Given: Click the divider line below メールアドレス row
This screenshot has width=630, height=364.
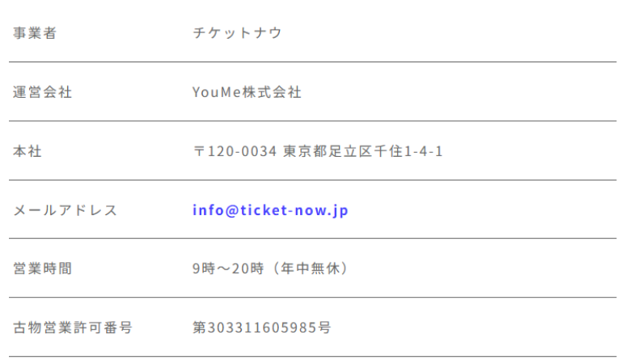Looking at the screenshot, I should click(x=312, y=239).
